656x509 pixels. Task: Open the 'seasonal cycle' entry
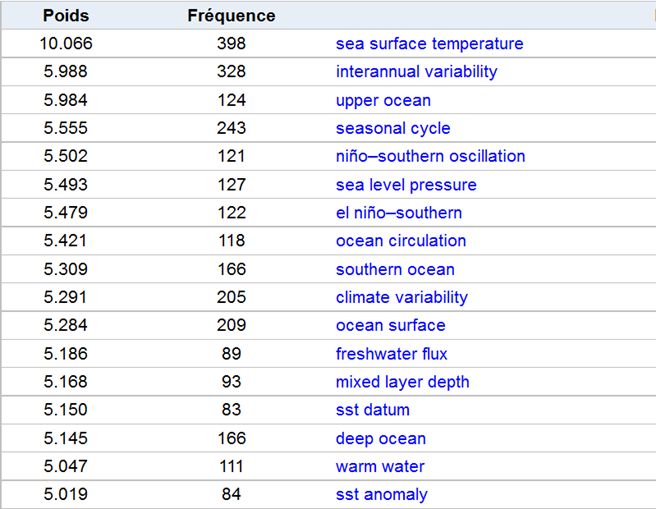point(393,128)
